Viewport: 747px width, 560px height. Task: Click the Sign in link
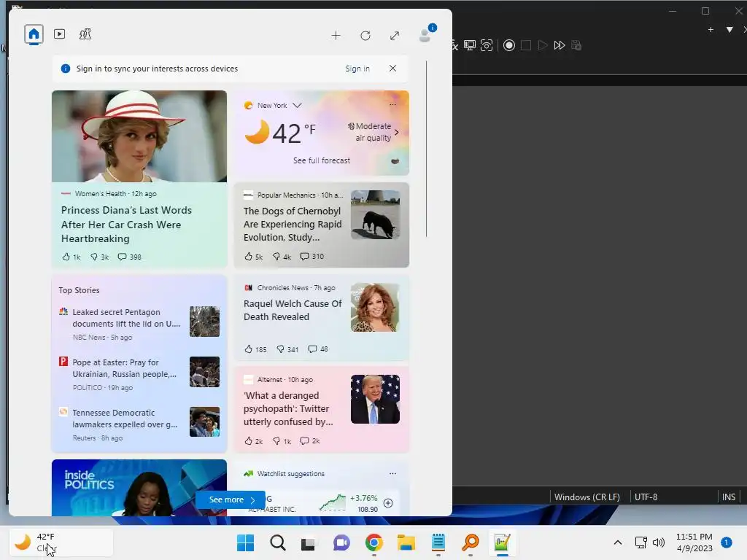tap(357, 69)
